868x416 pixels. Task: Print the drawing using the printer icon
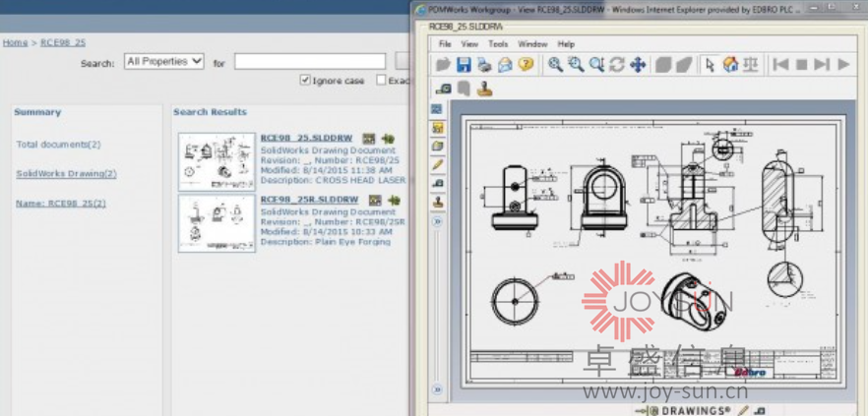point(484,65)
